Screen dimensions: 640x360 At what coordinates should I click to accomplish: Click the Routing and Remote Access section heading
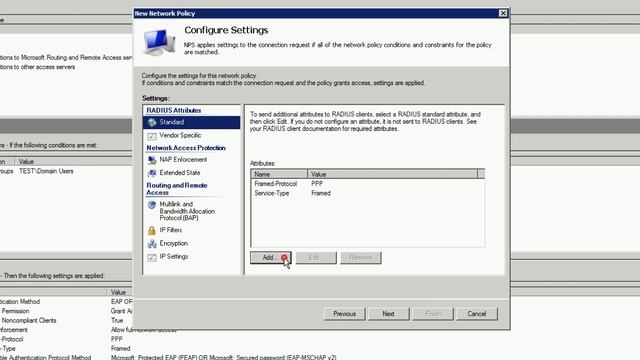(177, 189)
